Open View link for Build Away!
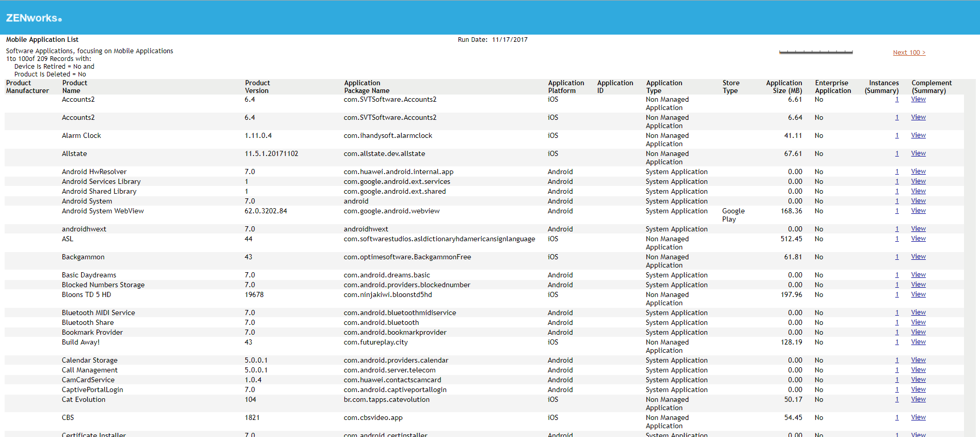The height and width of the screenshot is (437, 980). coord(918,342)
